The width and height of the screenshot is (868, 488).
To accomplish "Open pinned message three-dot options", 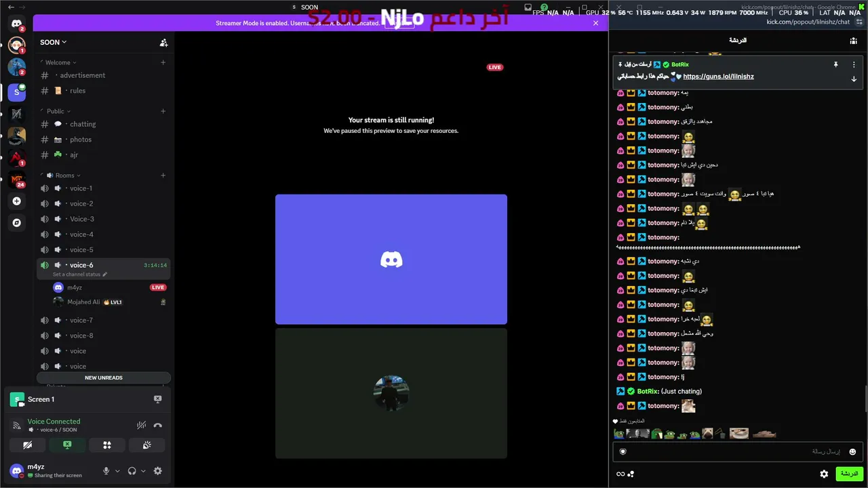I will pyautogui.click(x=854, y=64).
